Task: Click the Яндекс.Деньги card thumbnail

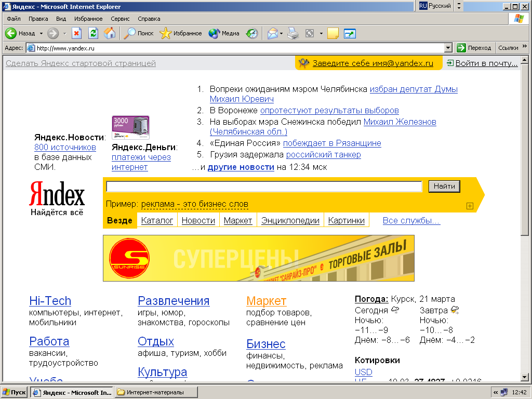Action: 130,128
